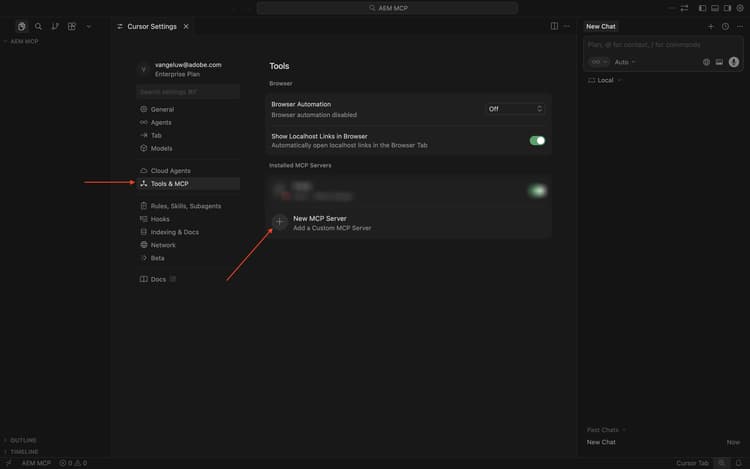Click the plus icon for New MCP Server
Viewport: 750px width, 469px height.
(279, 221)
